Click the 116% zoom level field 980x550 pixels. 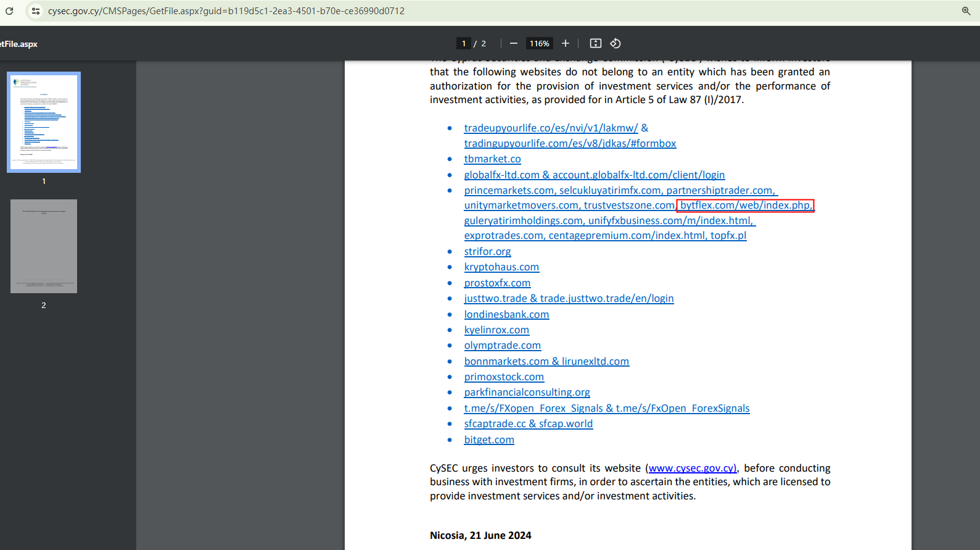(539, 43)
